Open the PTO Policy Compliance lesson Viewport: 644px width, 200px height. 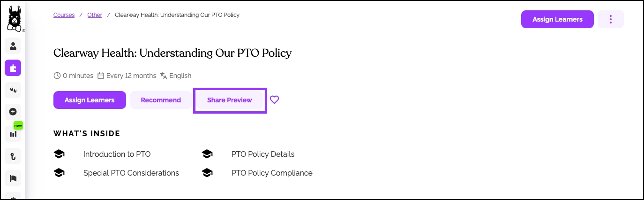pyautogui.click(x=271, y=173)
